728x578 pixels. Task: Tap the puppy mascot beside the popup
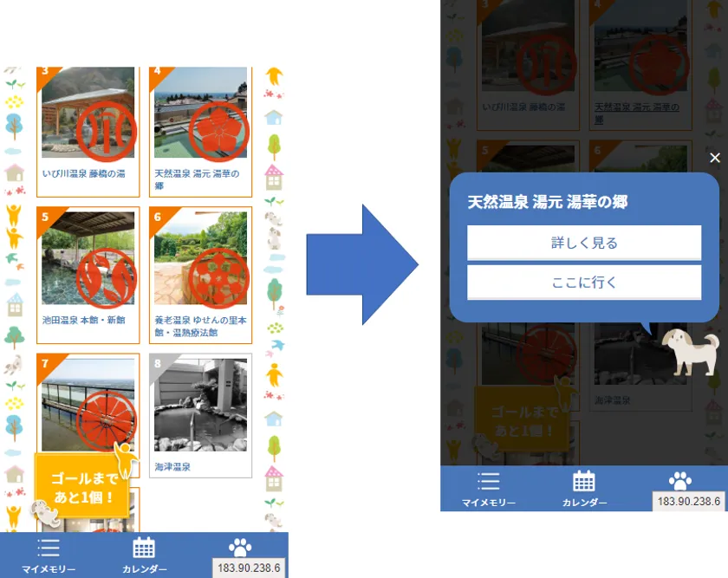(691, 352)
